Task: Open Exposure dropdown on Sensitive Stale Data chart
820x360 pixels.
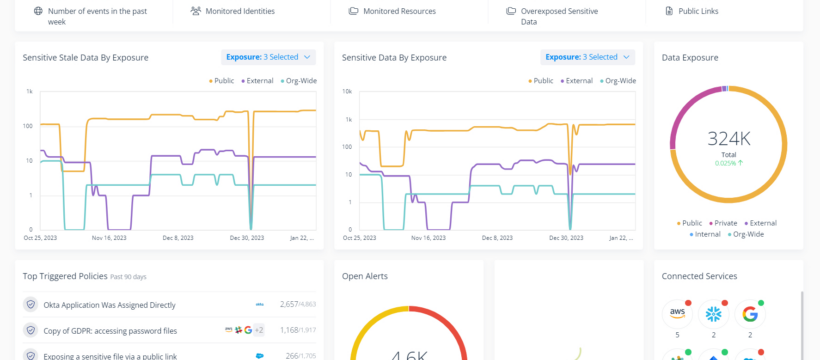Action: tap(268, 57)
